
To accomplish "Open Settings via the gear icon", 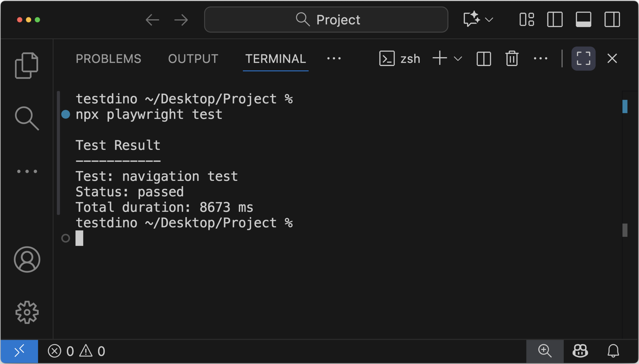I will click(27, 312).
